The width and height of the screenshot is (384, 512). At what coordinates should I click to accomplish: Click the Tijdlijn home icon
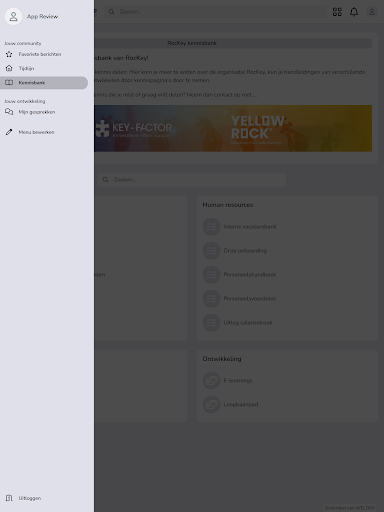point(9,68)
